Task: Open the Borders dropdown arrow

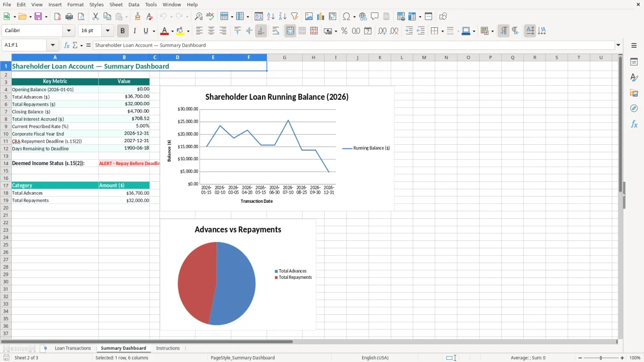Action: pos(443,31)
